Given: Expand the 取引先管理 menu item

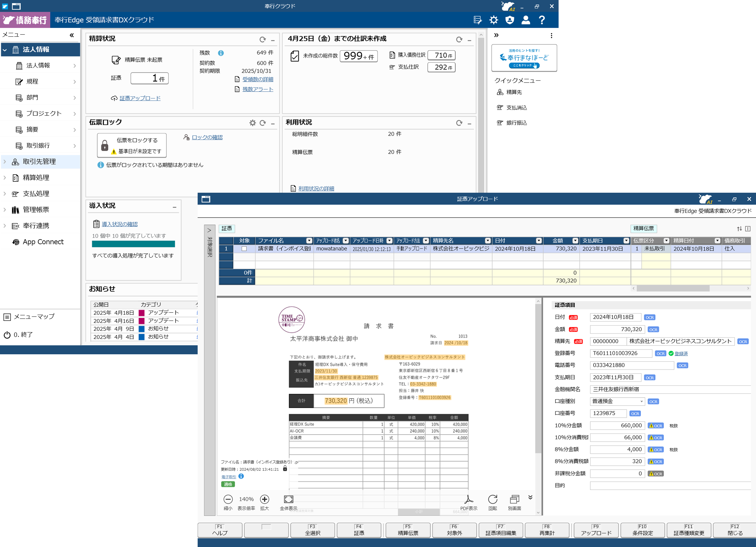Looking at the screenshot, I should (x=39, y=162).
